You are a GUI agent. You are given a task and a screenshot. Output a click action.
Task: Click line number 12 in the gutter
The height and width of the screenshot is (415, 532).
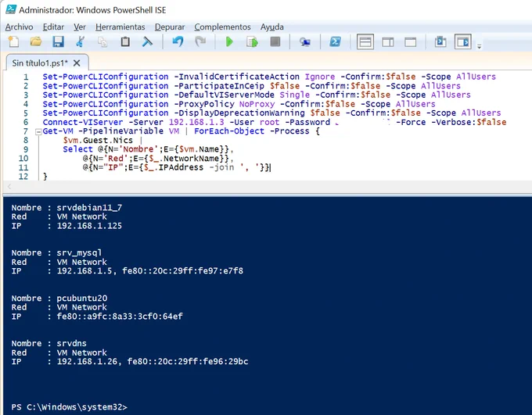[23, 177]
